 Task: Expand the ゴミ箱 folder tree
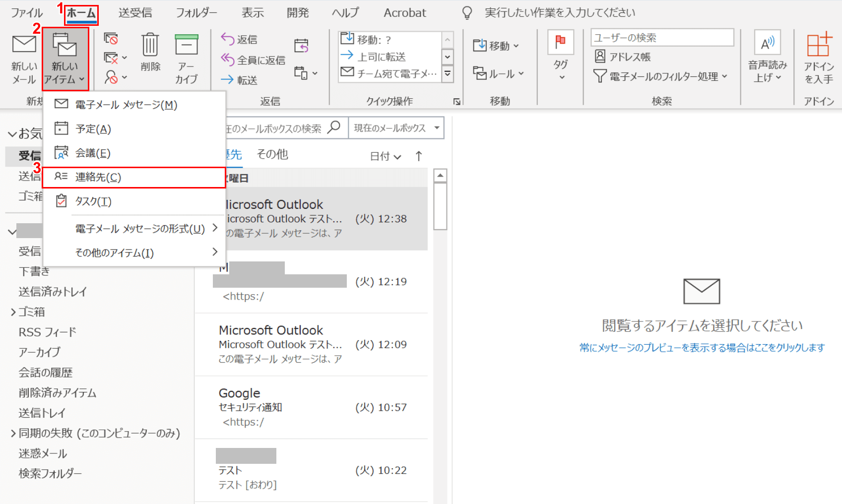point(13,312)
